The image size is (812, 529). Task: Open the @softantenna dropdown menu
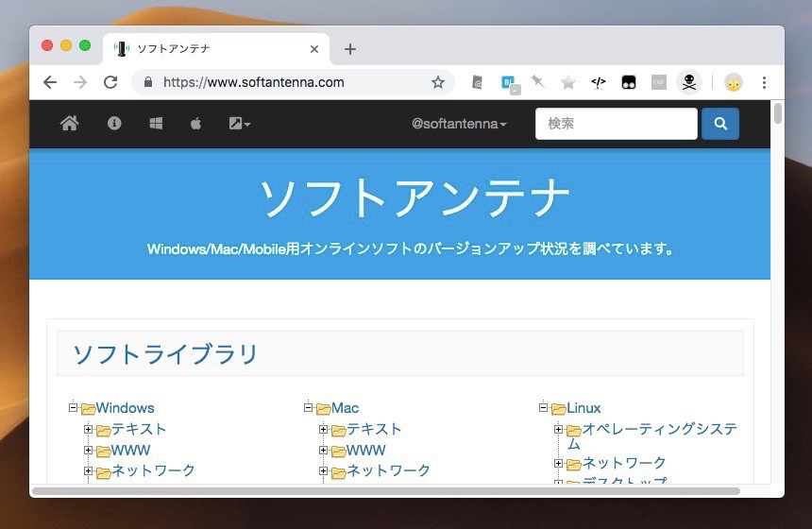(x=459, y=124)
